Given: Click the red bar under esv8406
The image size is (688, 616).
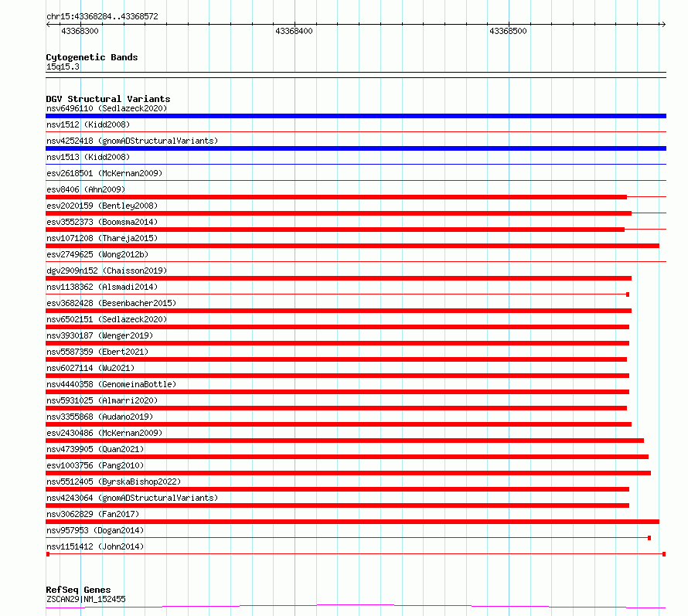Looking at the screenshot, I should coord(336,197).
